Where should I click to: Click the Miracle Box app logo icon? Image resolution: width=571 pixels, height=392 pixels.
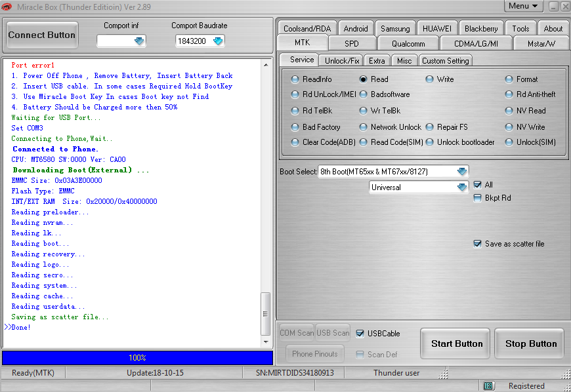(x=7, y=7)
